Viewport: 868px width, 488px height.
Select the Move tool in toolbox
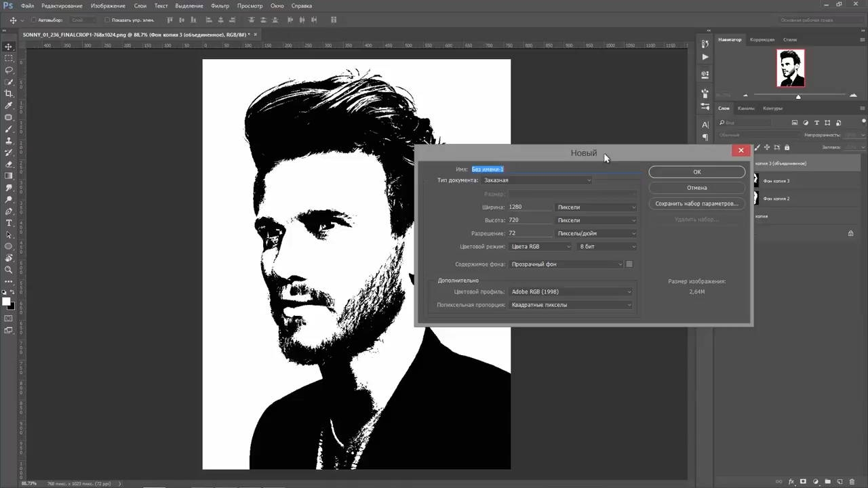click(9, 47)
